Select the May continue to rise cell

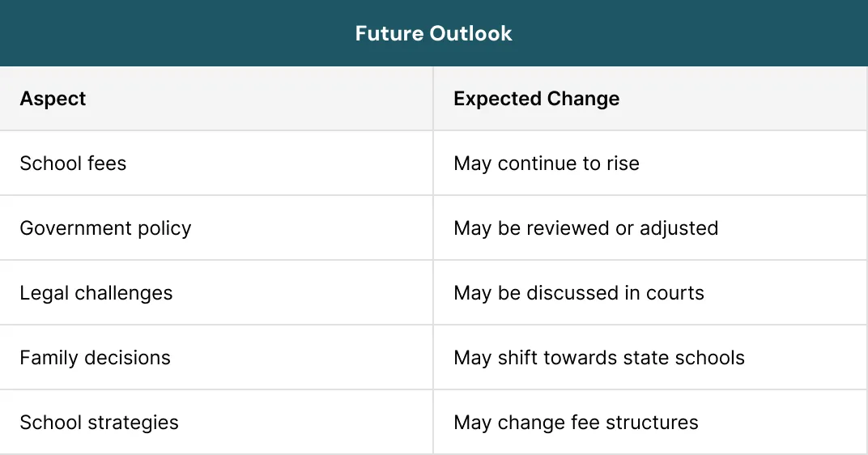(x=547, y=164)
